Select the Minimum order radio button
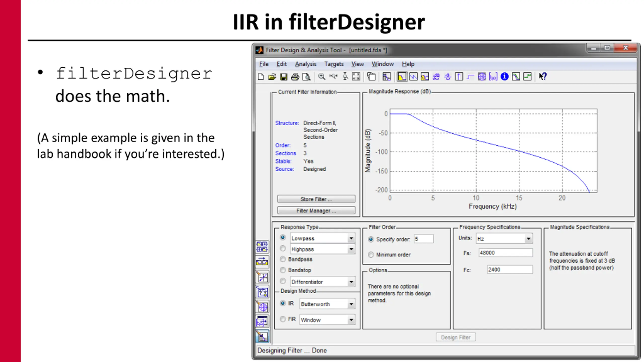644x362 pixels. tap(371, 255)
